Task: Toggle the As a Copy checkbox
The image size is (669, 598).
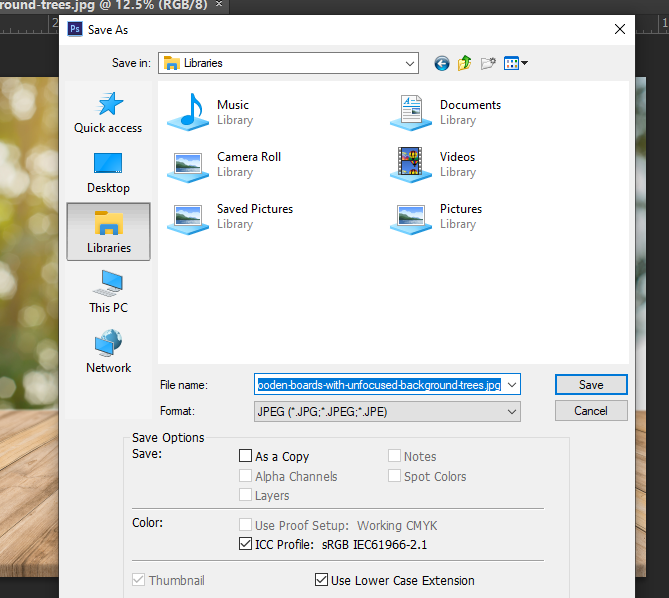Action: pos(245,456)
